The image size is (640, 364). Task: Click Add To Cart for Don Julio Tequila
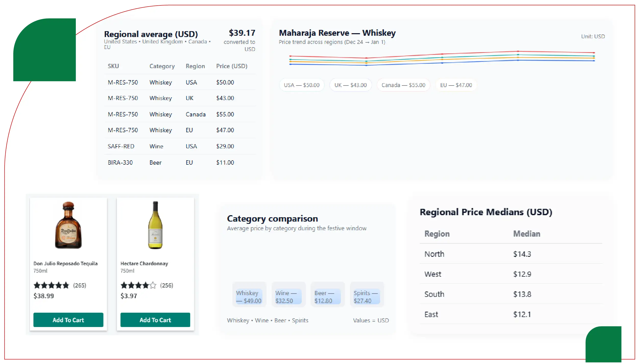68,320
